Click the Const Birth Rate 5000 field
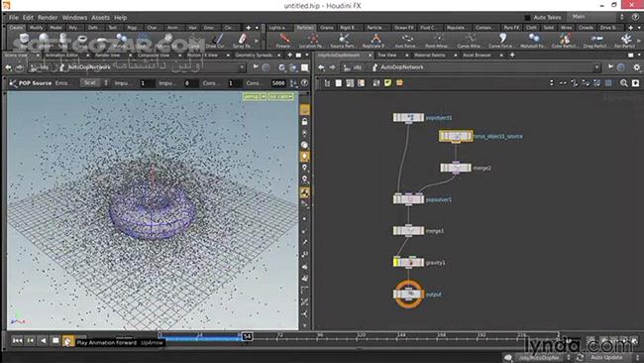The height and width of the screenshot is (363, 644). point(278,83)
